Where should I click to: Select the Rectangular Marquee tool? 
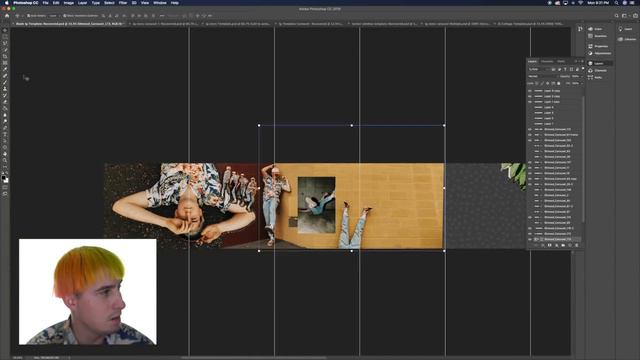(x=5, y=37)
